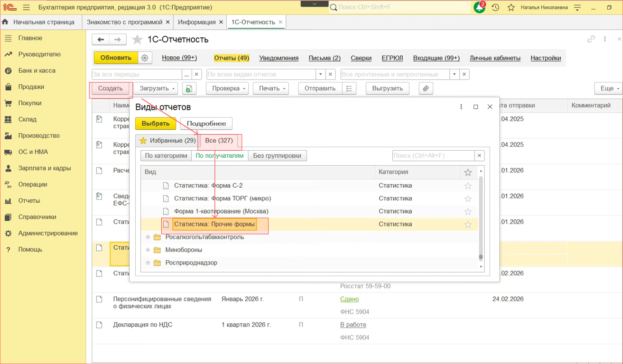Open the main hamburger menu
Image resolution: width=623 pixels, height=364 pixels.
click(26, 7)
